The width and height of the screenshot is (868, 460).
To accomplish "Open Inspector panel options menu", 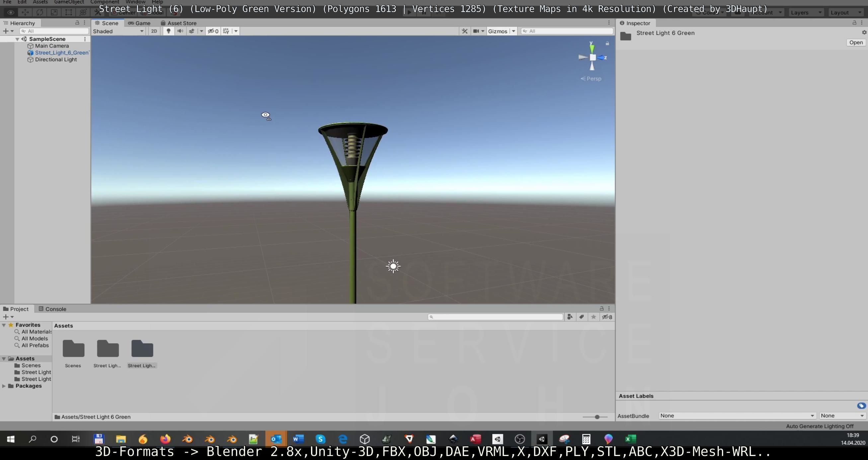I will pyautogui.click(x=862, y=23).
